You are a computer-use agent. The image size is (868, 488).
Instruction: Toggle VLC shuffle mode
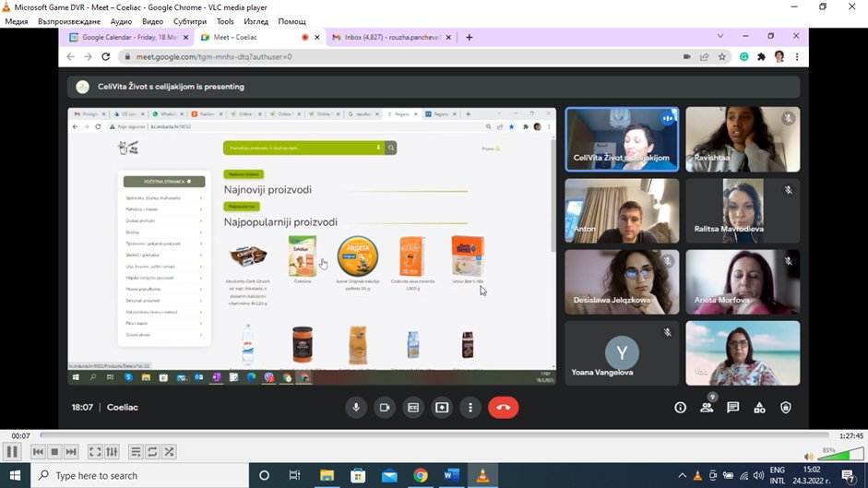click(x=169, y=452)
